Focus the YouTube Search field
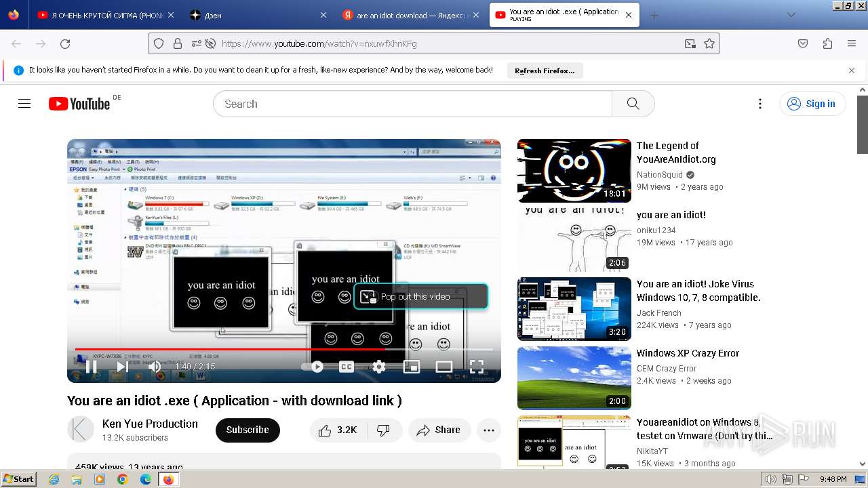The width and height of the screenshot is (868, 488). tap(412, 104)
